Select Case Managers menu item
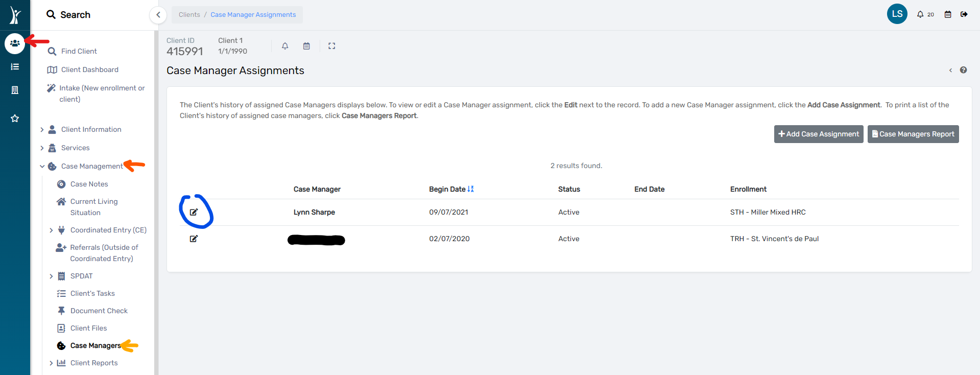980x375 pixels. [95, 345]
